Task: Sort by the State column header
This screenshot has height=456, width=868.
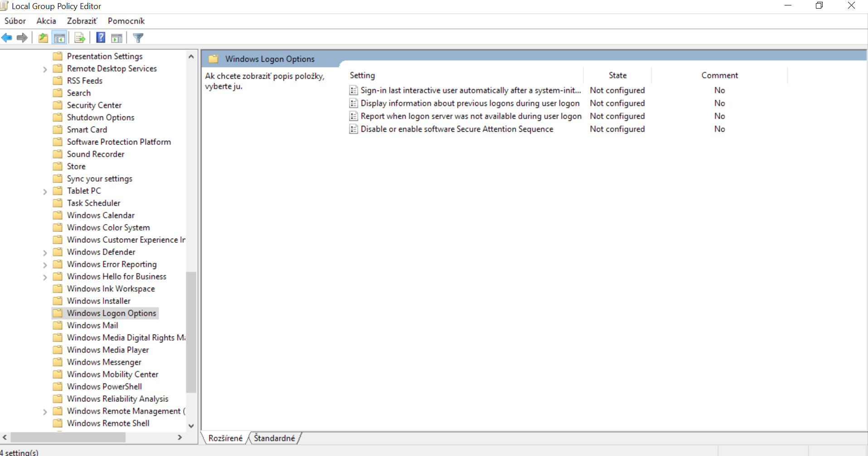Action: 617,75
